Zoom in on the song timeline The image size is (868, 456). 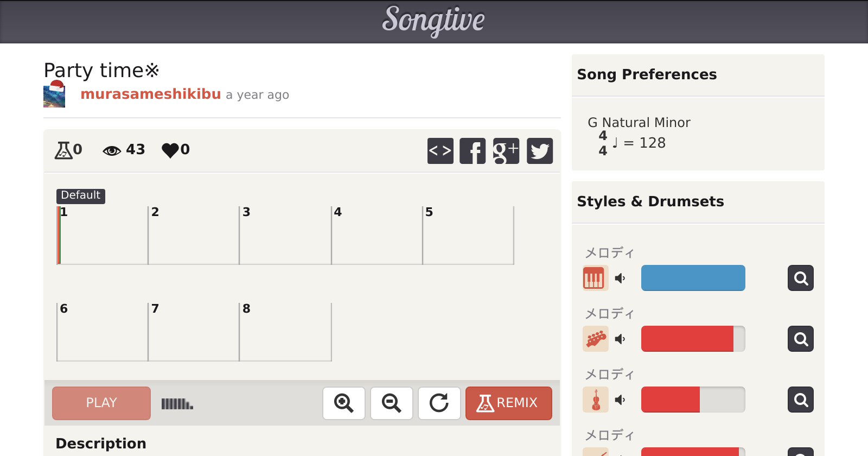(x=344, y=403)
